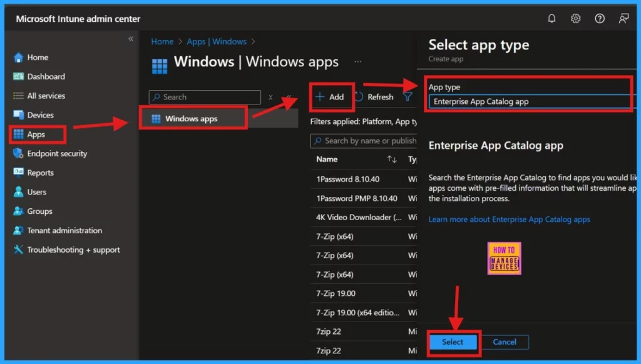Click the All services list icon
Viewport: 641px width, 364px height.
18,96
